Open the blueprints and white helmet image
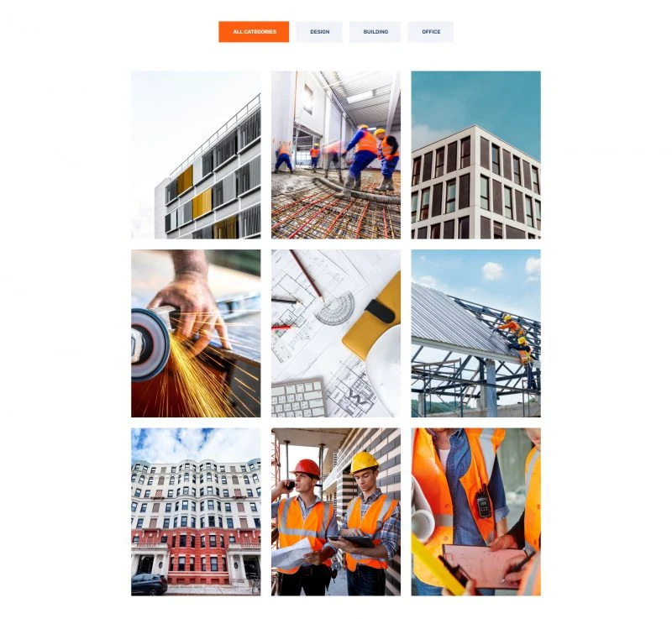This screenshot has width=672, height=619. 336,333
